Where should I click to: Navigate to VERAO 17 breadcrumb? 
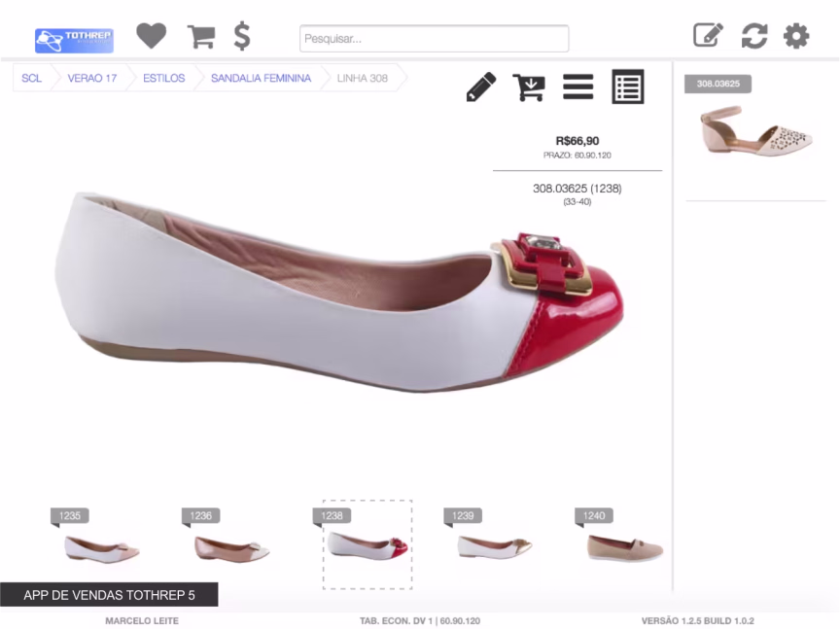point(92,79)
